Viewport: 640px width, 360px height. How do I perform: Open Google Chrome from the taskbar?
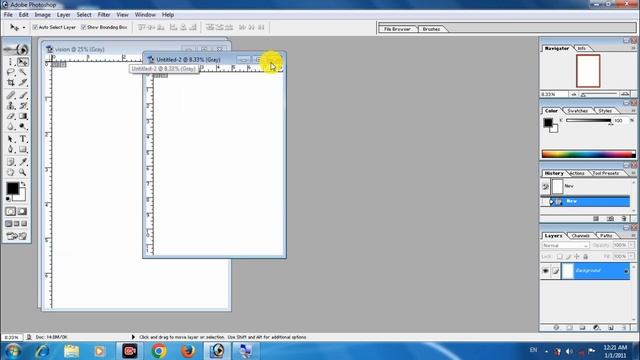coord(159,351)
